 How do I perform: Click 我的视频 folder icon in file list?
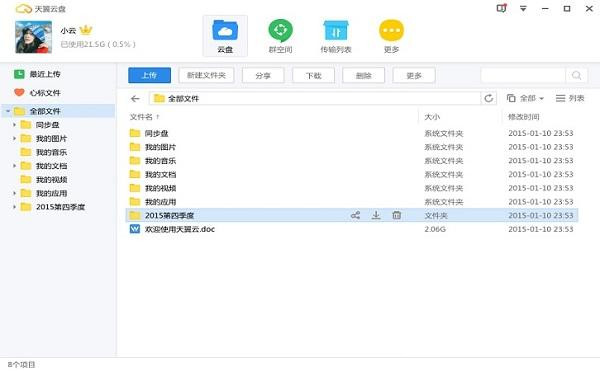pos(135,188)
